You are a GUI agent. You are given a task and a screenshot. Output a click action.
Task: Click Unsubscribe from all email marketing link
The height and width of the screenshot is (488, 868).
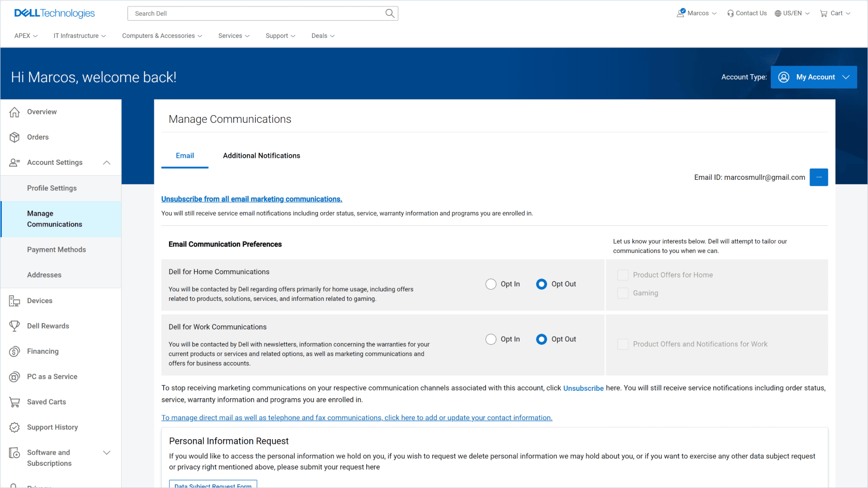point(252,199)
